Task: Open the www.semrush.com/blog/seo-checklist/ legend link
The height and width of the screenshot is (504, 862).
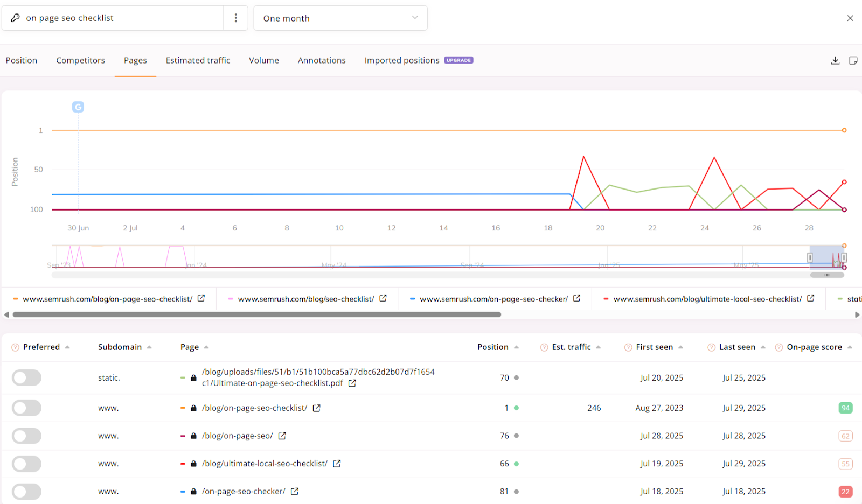Action: (305, 298)
